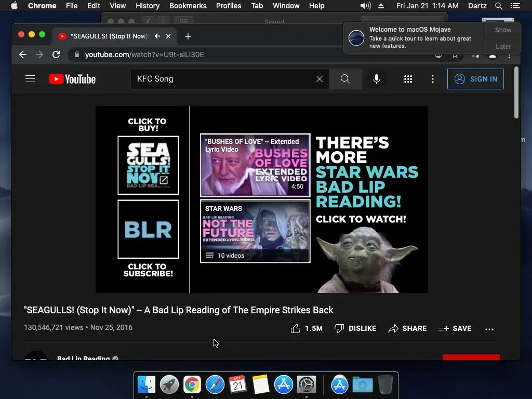Open Chrome three-dot menu
Screen dimensions: 532x399
pyautogui.click(x=509, y=55)
